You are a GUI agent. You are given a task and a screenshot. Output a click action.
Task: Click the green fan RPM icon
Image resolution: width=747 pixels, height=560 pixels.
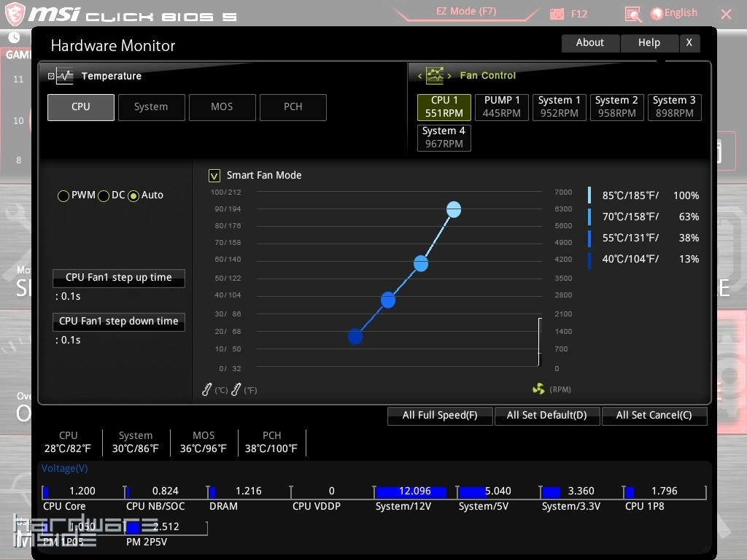(538, 389)
